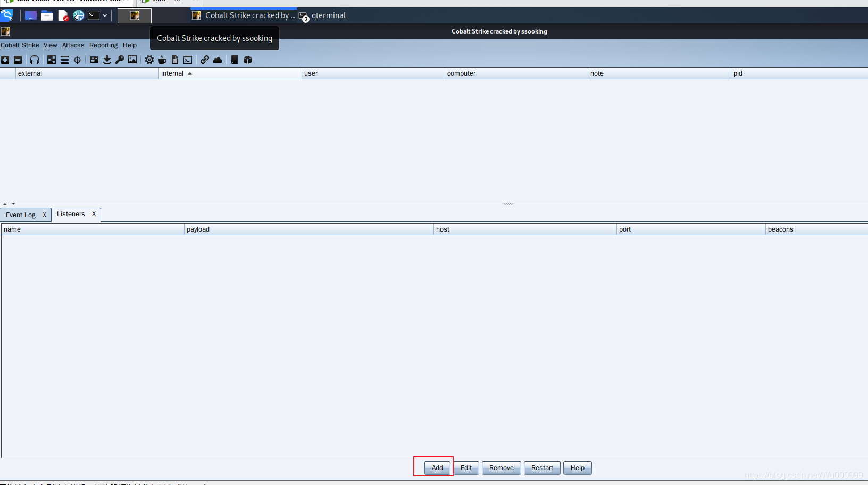Sort listeners by payload column
Viewport: 868px width, 485px height.
pos(308,229)
